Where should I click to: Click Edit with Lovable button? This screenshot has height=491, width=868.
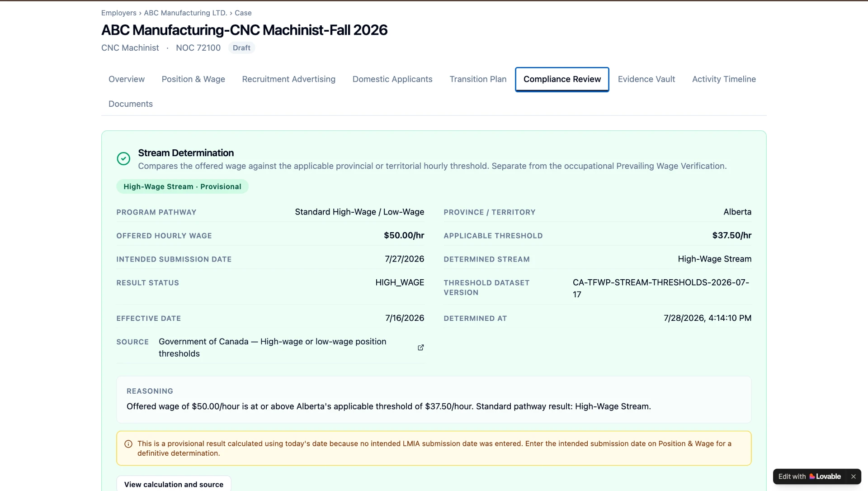coord(809,477)
